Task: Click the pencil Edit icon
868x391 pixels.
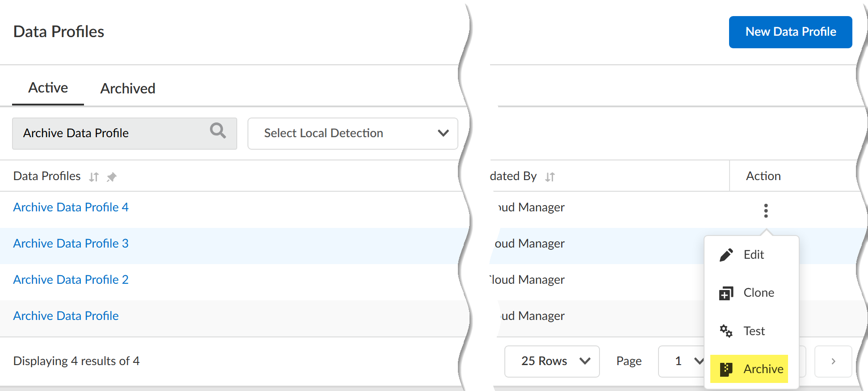Action: 726,255
